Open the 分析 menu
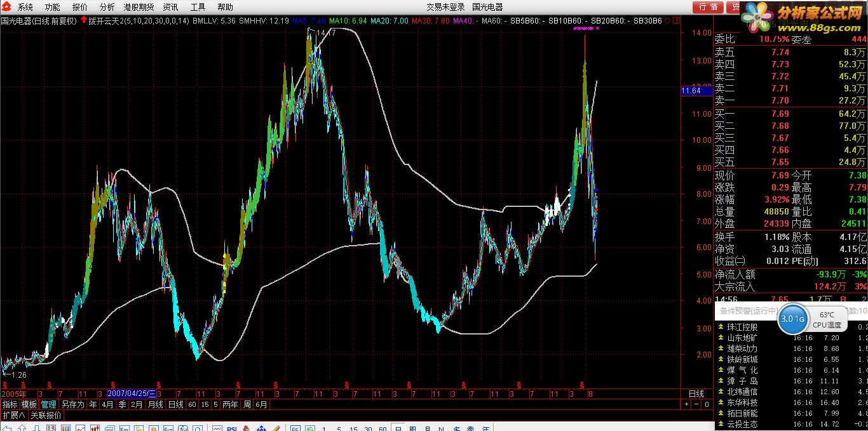The image size is (868, 431). 107,7
